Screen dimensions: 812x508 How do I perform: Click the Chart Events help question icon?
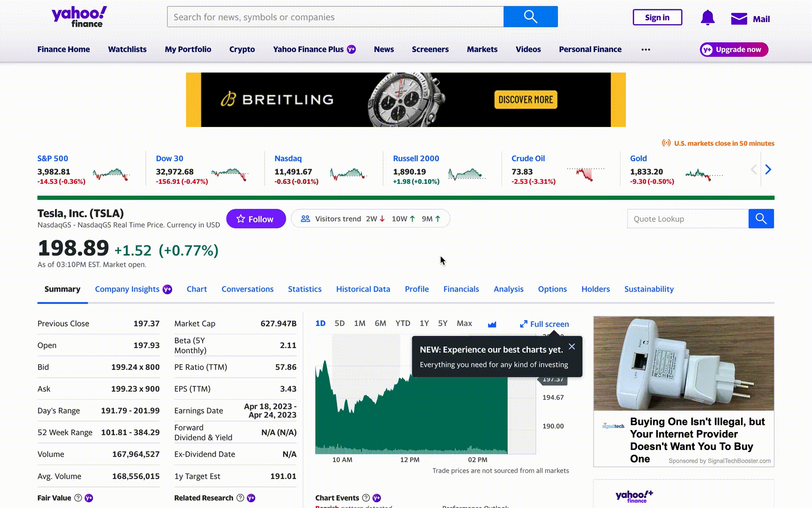point(366,498)
